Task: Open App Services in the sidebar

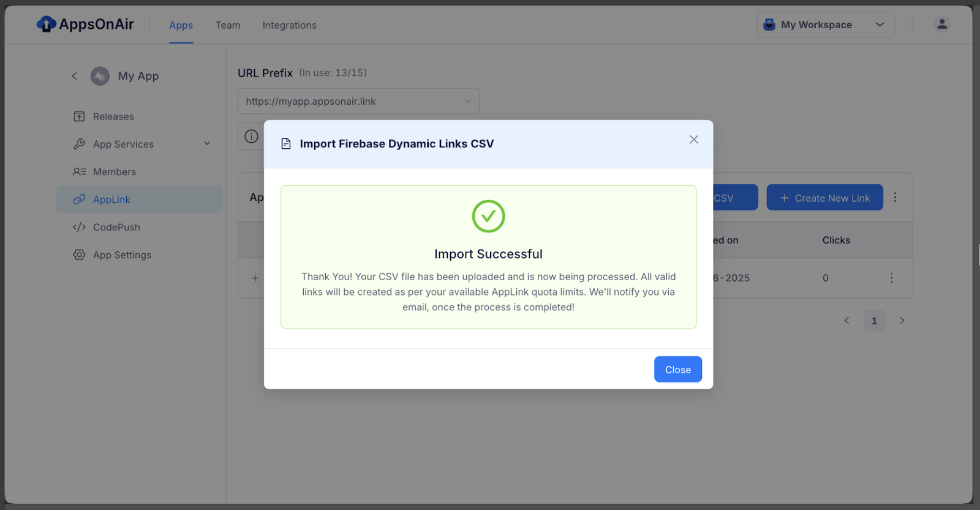Action: point(140,144)
